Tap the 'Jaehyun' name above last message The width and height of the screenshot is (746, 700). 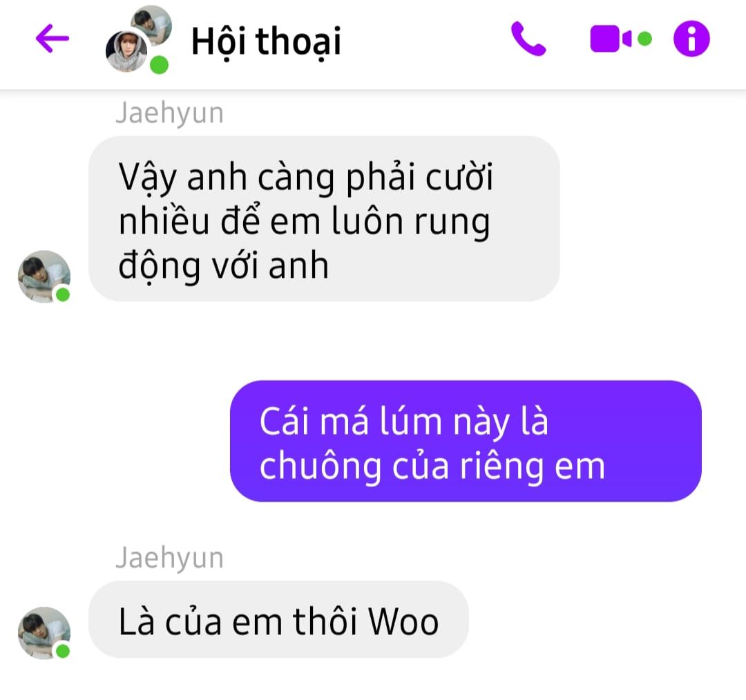click(169, 558)
